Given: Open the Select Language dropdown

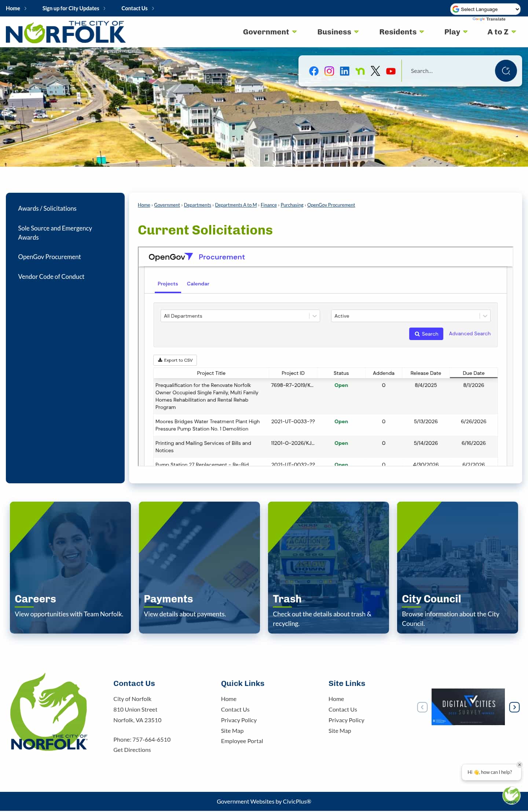Looking at the screenshot, I should click(485, 9).
